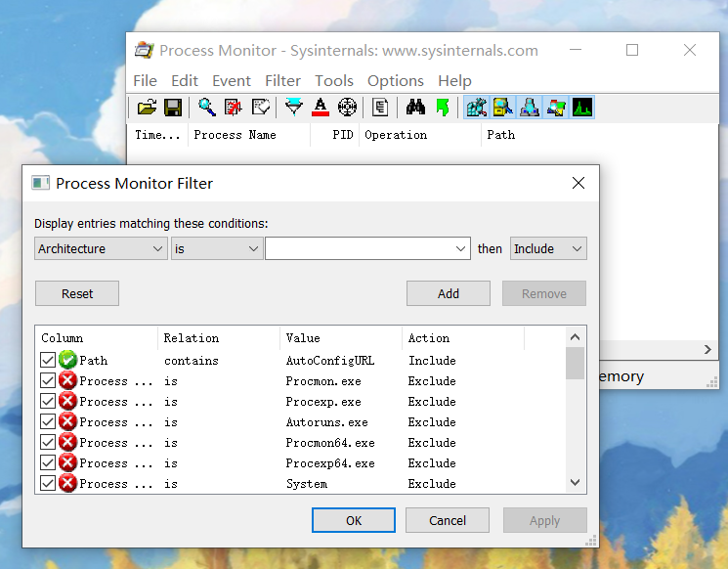
Task: Click the Relation column header in filter list
Action: (x=219, y=337)
